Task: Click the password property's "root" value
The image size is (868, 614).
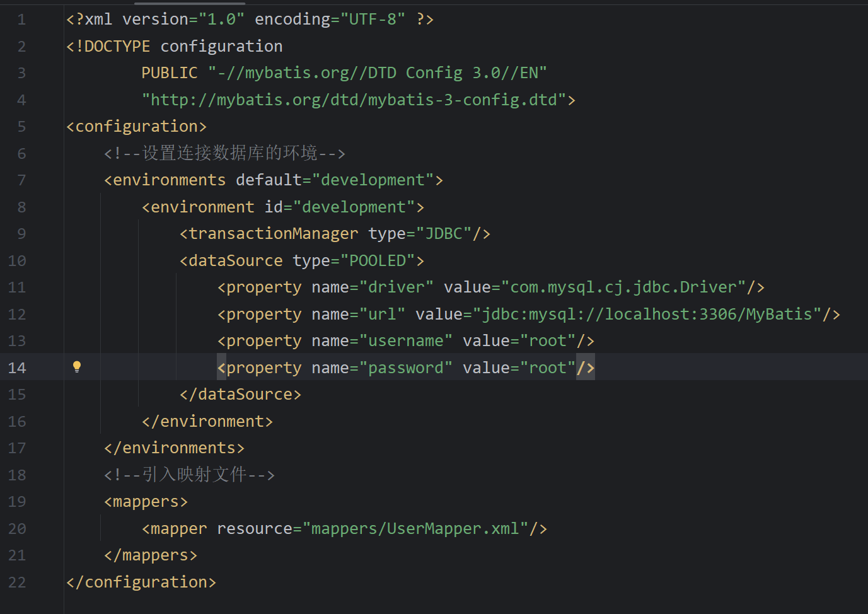Action: 547,368
